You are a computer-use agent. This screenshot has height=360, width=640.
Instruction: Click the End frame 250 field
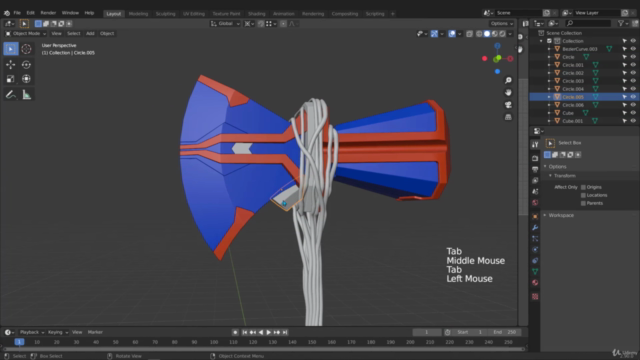[x=504, y=332]
